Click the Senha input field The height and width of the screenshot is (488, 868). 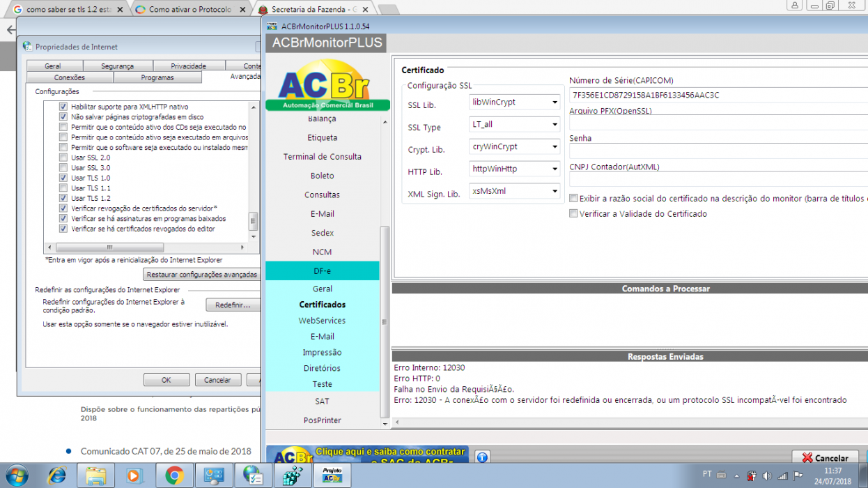tap(718, 152)
